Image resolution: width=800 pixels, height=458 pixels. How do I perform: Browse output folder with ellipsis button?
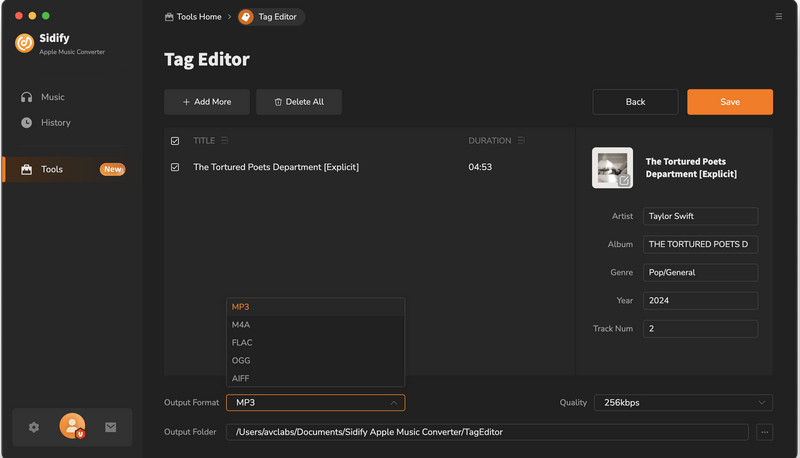click(x=764, y=432)
